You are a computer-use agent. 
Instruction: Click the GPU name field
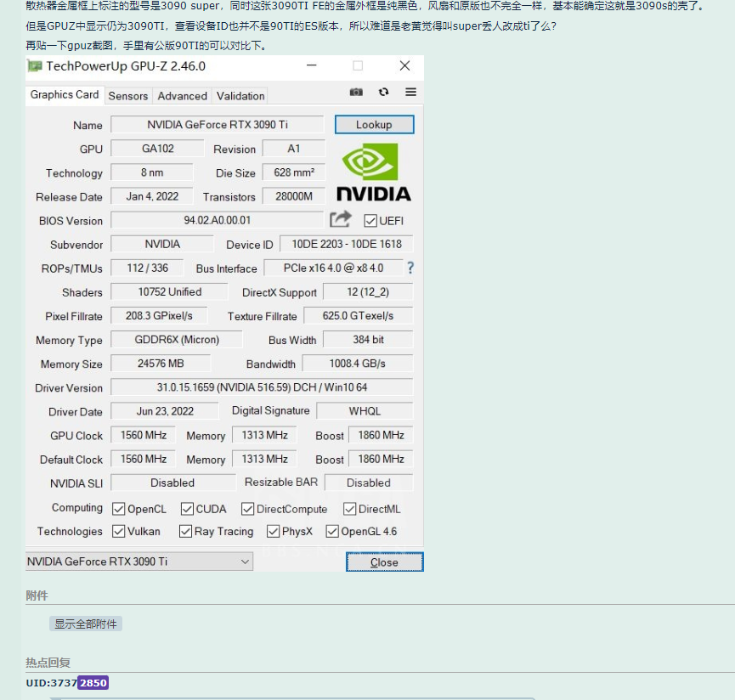[218, 125]
